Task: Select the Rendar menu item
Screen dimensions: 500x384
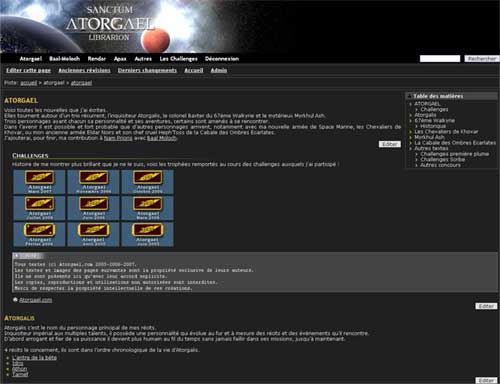Action: 97,59
